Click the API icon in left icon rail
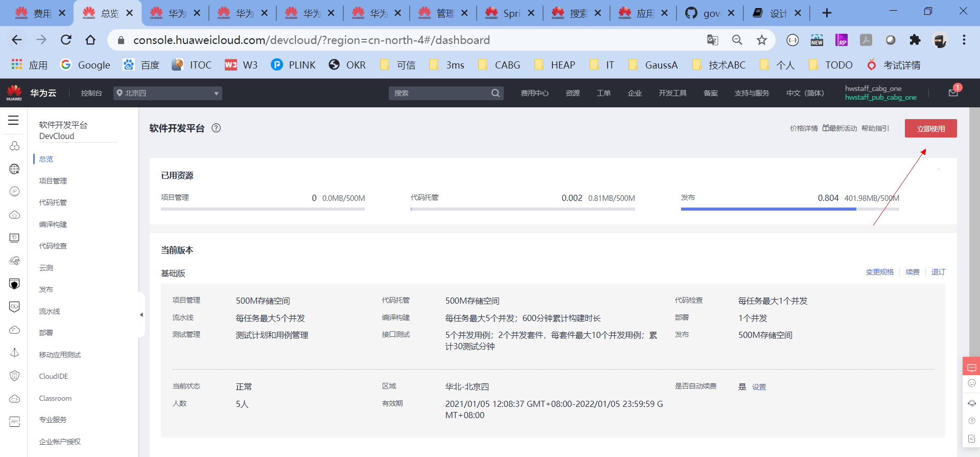This screenshot has width=980, height=457. point(14,421)
